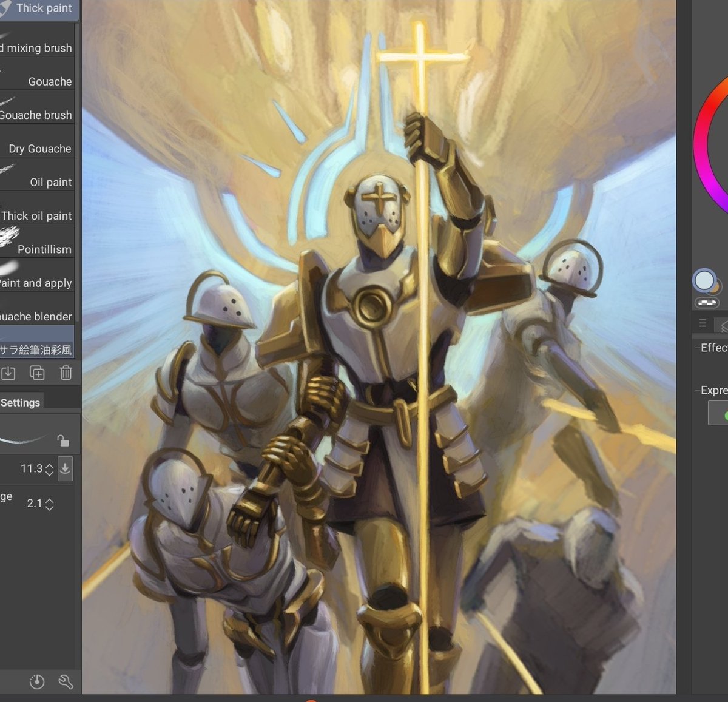728x702 pixels.
Task: Click the brush size value 11.3
Action: (x=32, y=468)
